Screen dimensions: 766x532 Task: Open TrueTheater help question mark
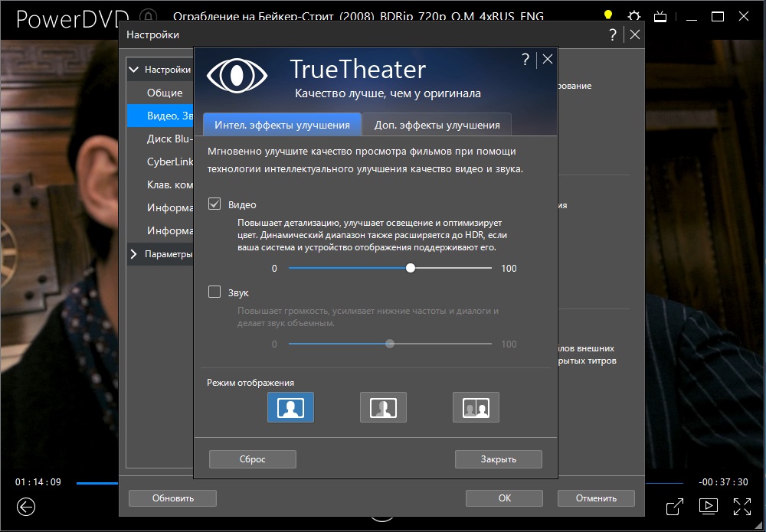pyautogui.click(x=525, y=60)
